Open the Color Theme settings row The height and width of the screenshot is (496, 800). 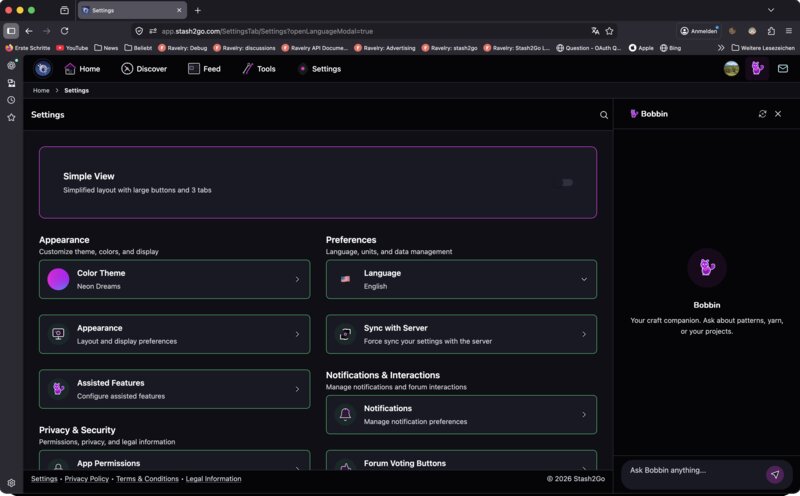(174, 280)
